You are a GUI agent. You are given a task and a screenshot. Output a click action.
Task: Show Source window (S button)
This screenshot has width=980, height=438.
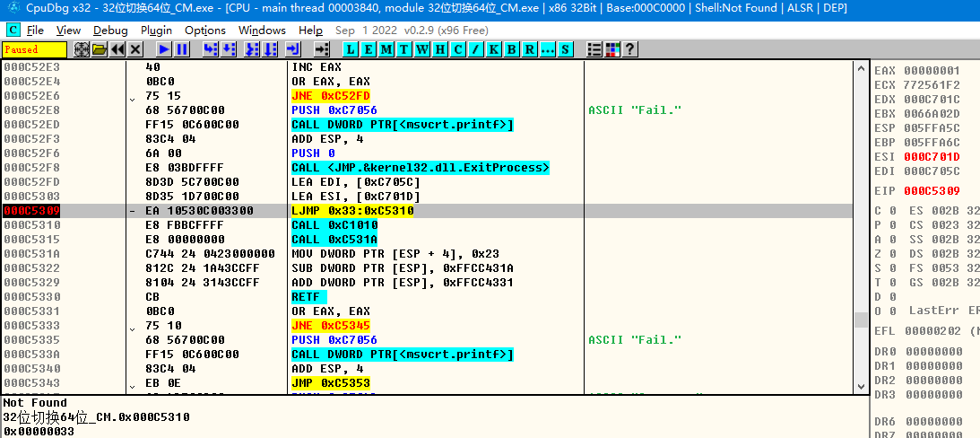566,50
